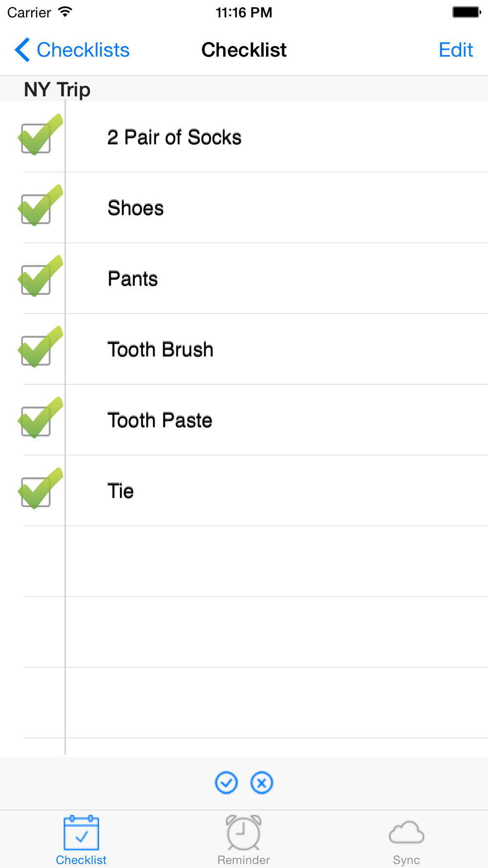The image size is (488, 868).
Task: Uncheck the Shoes checkbox
Action: (x=40, y=206)
